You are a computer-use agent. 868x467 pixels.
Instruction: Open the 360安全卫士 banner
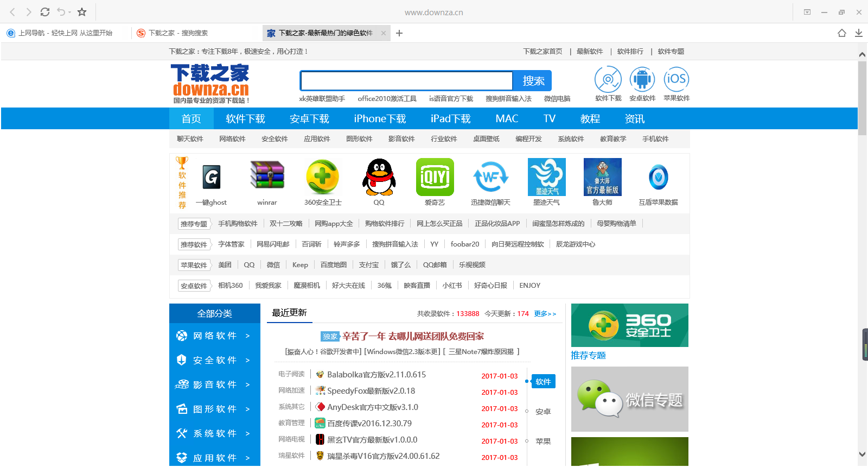click(630, 325)
